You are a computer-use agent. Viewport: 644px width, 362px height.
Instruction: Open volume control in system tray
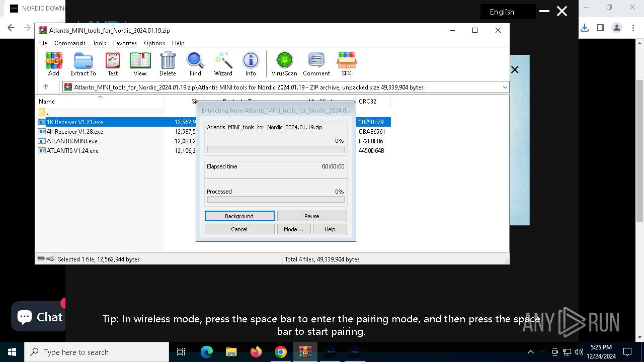(579, 352)
